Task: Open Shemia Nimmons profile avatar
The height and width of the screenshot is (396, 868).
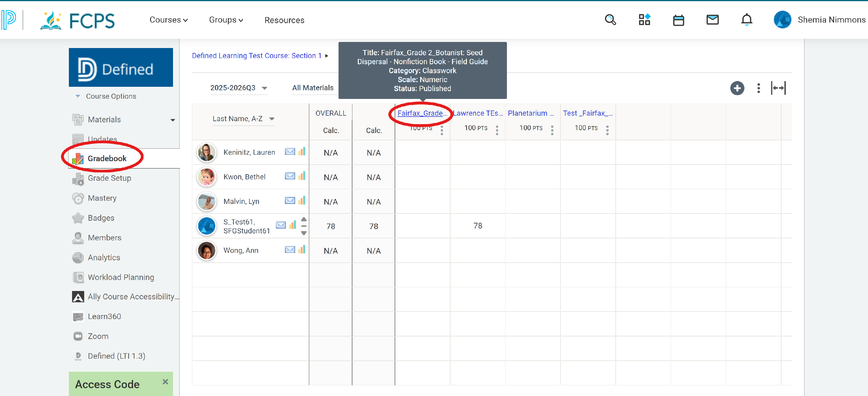Action: coord(782,20)
